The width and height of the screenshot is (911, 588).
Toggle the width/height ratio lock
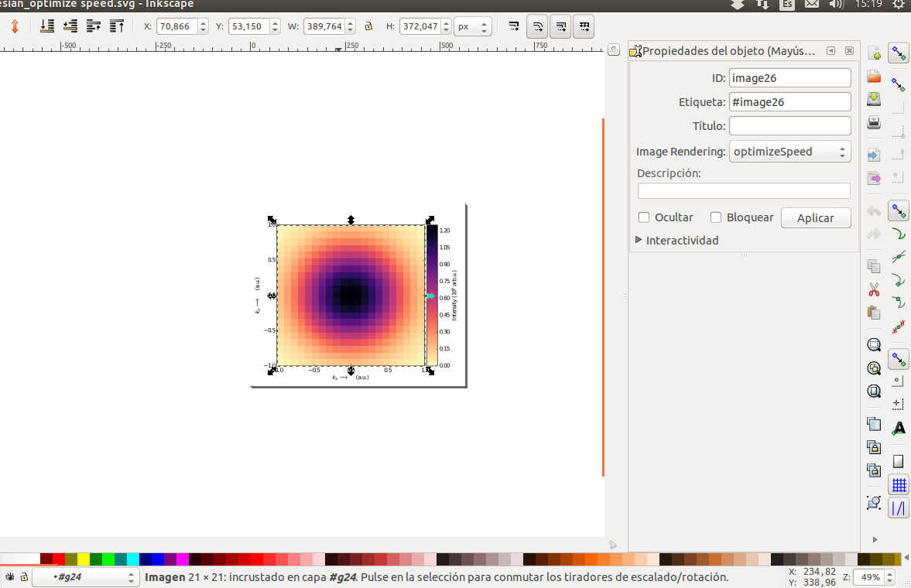click(x=368, y=26)
